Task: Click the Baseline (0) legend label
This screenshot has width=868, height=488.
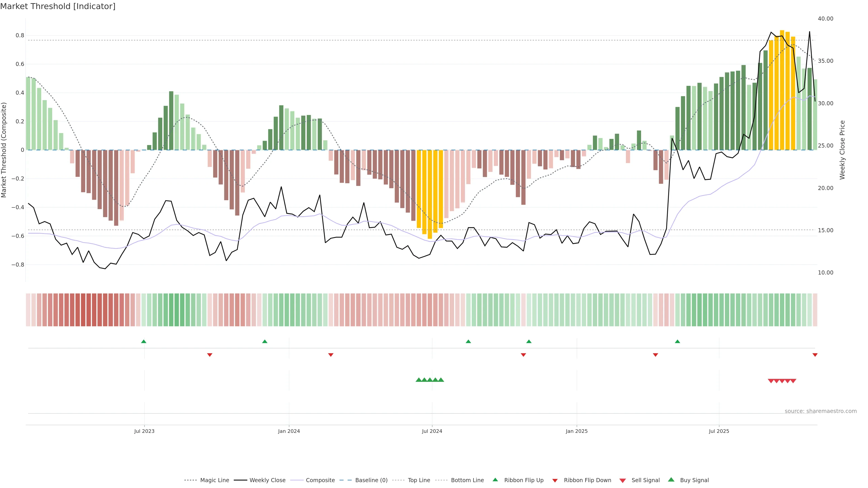Action: click(371, 480)
